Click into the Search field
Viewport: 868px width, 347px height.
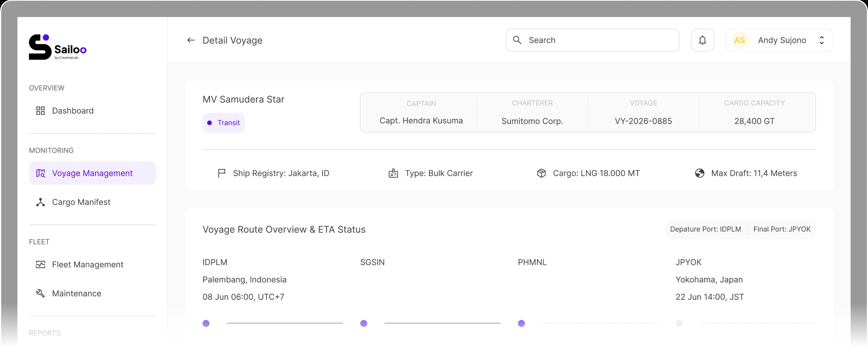[x=592, y=40]
